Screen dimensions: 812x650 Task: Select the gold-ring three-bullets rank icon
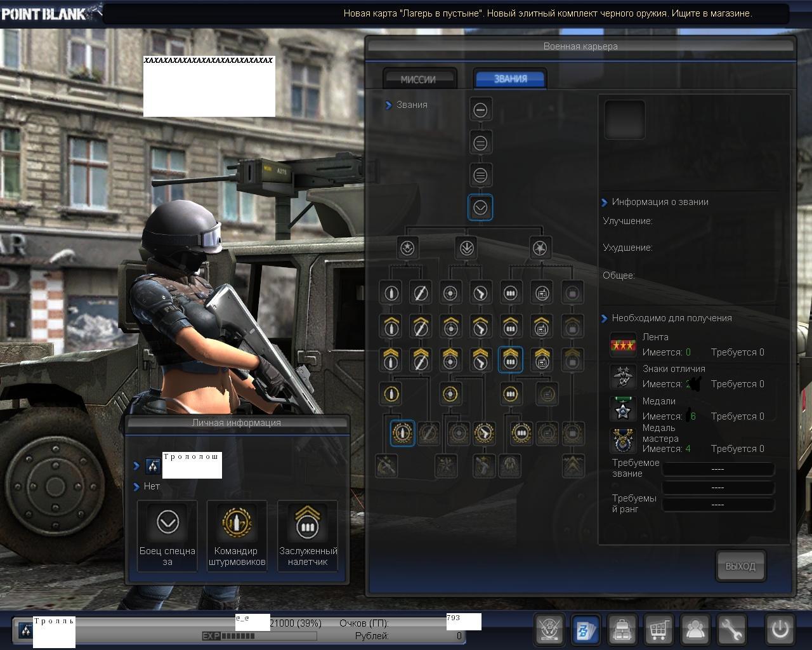[510, 394]
